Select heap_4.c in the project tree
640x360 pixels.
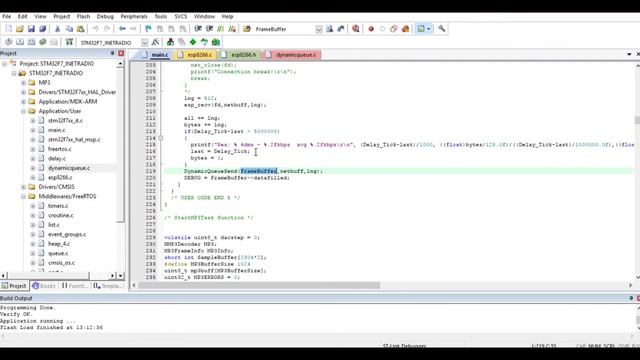coord(59,244)
